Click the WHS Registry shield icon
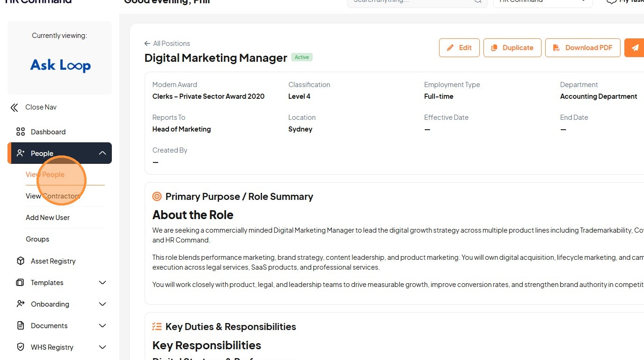Viewport: 644px width, 360px height. point(21,347)
